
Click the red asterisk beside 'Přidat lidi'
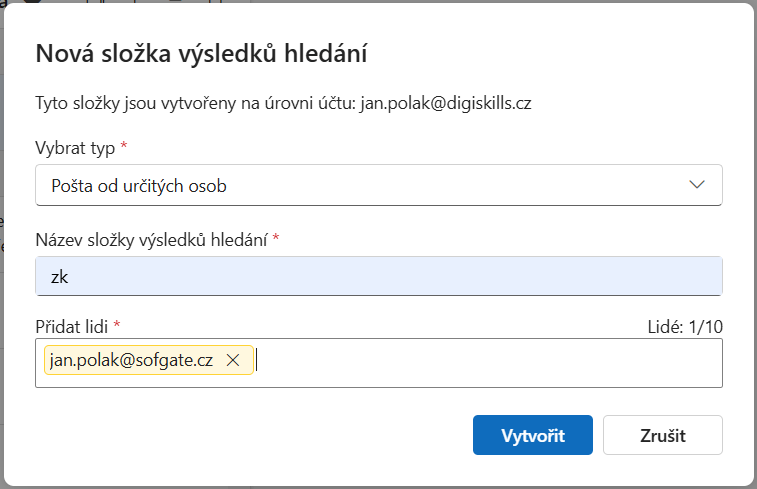pyautogui.click(x=117, y=326)
